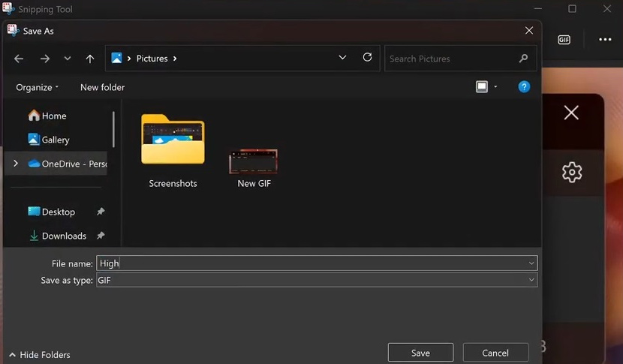
Task: Open the help question mark
Action: tap(524, 86)
